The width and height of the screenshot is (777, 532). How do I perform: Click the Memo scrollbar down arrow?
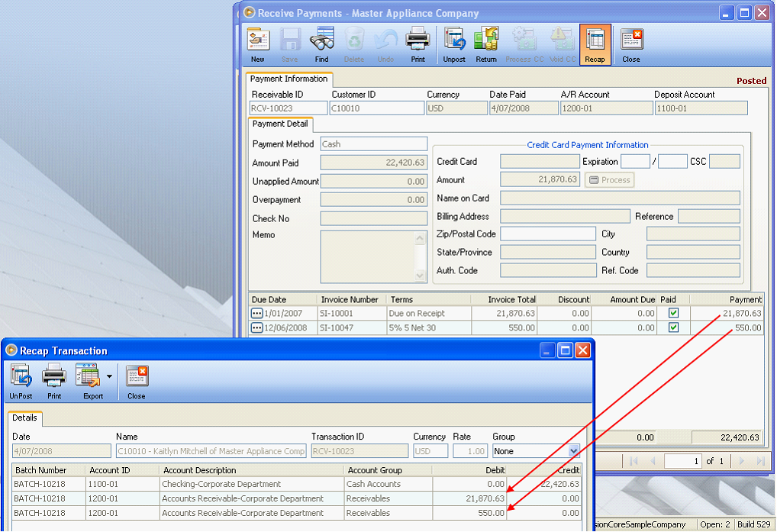click(x=420, y=276)
